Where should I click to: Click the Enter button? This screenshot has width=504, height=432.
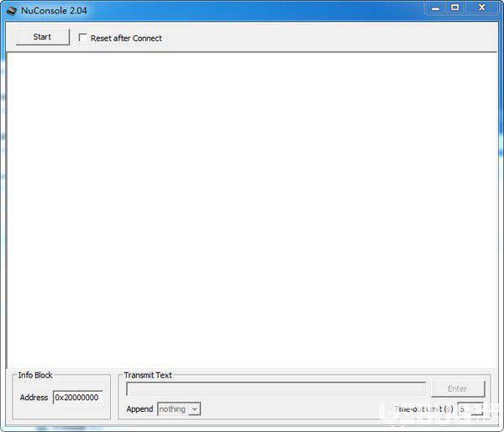(x=458, y=389)
